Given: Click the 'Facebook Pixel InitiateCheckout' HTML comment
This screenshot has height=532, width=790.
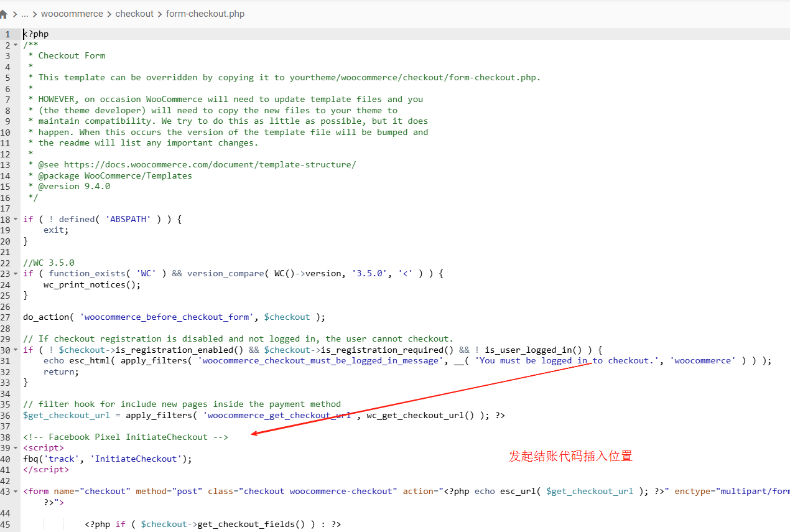Looking at the screenshot, I should click(x=126, y=437).
